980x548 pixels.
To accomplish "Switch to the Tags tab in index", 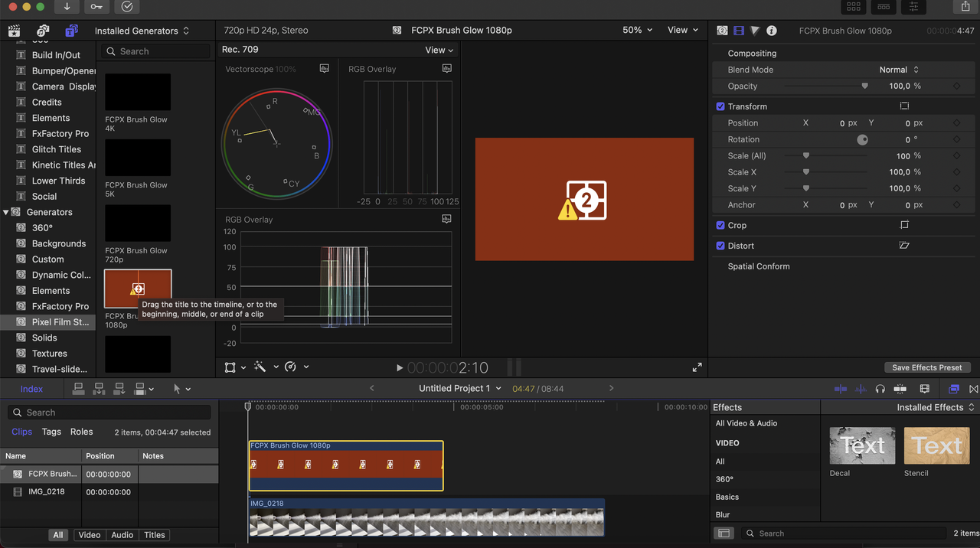I will [51, 432].
